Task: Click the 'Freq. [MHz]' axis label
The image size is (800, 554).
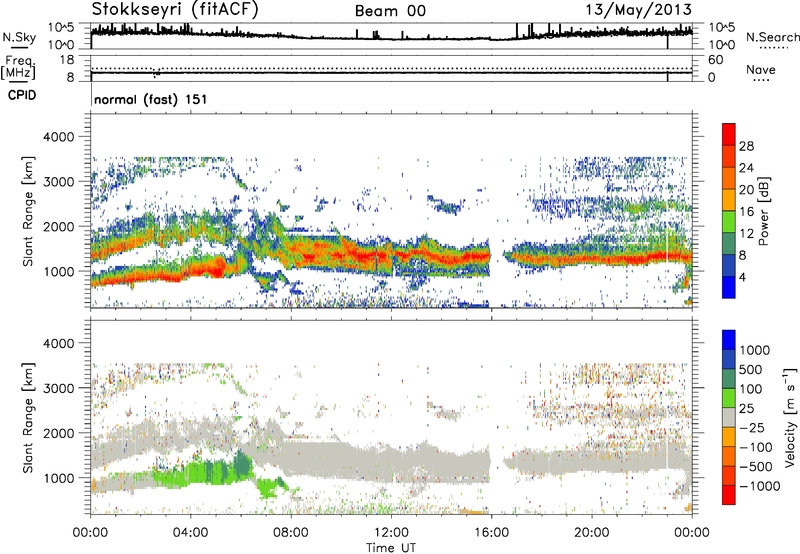Action: pos(18,67)
